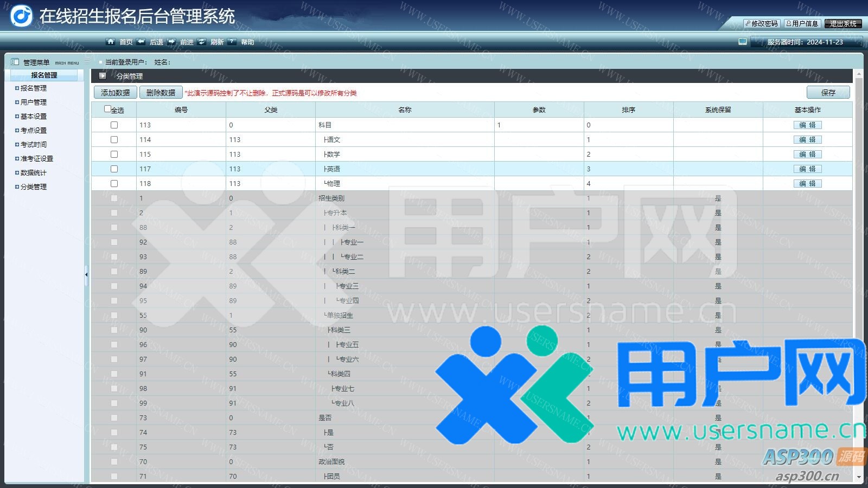The image size is (868, 488).
Task: Open 分类管理 in the sidebar menu
Action: click(x=34, y=187)
